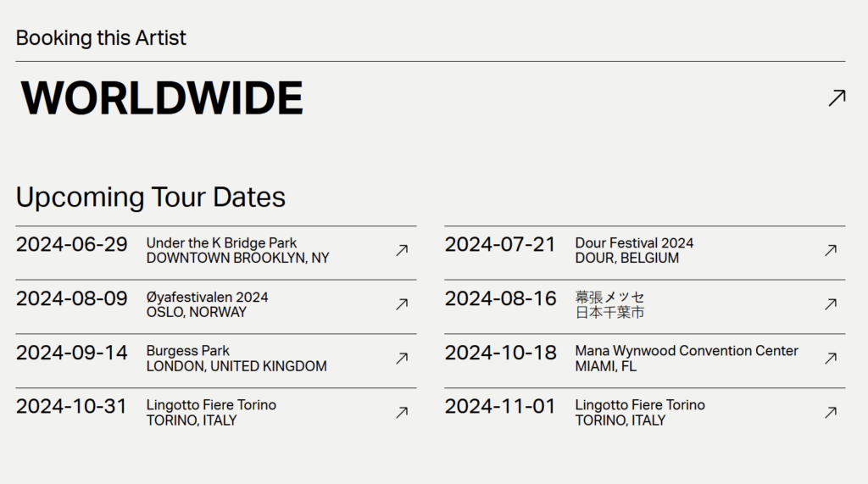Image resolution: width=868 pixels, height=484 pixels.
Task: Select the 2024-06-29 tour date
Action: [x=71, y=244]
